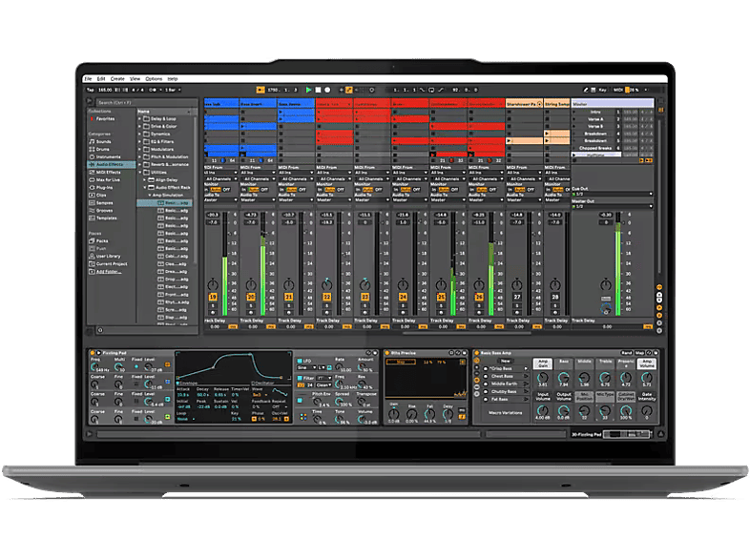The image size is (750, 560).
Task: Open the Cue Out dropdown
Action: tap(613, 195)
